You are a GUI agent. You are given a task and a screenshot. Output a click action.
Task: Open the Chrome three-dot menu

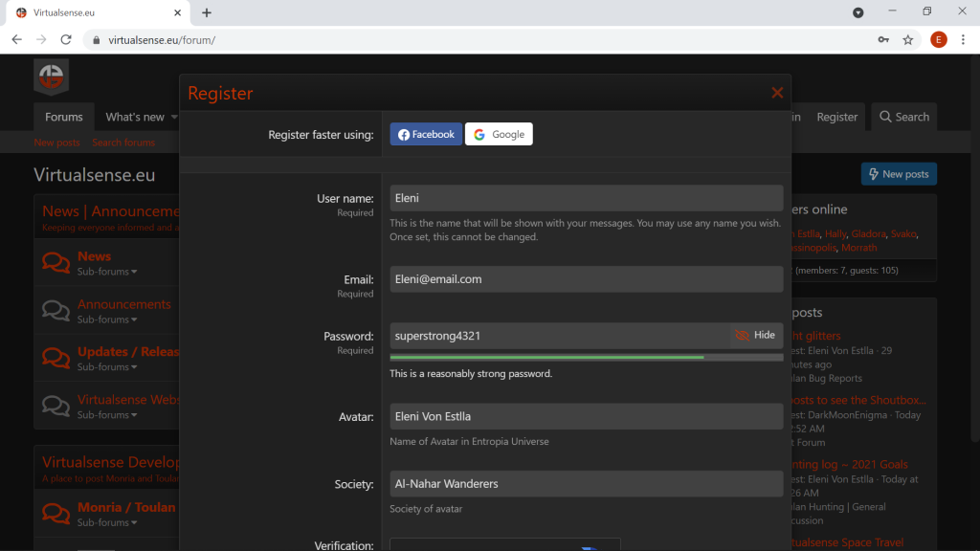pos(963,40)
